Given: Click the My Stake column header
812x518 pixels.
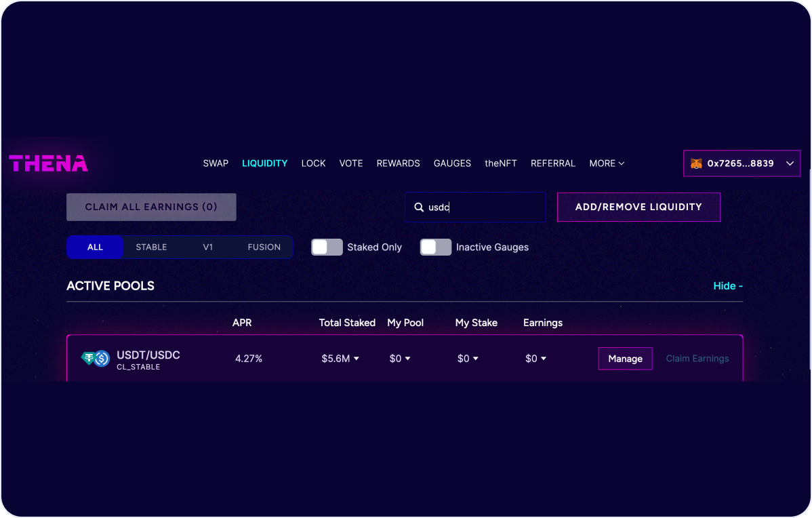Looking at the screenshot, I should (x=476, y=323).
